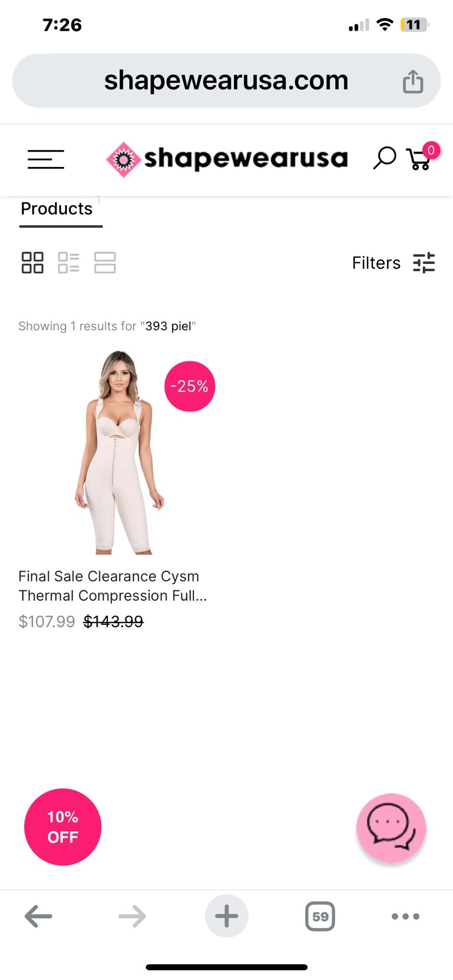Click the shapewearusa logo
453x980 pixels.
(226, 159)
